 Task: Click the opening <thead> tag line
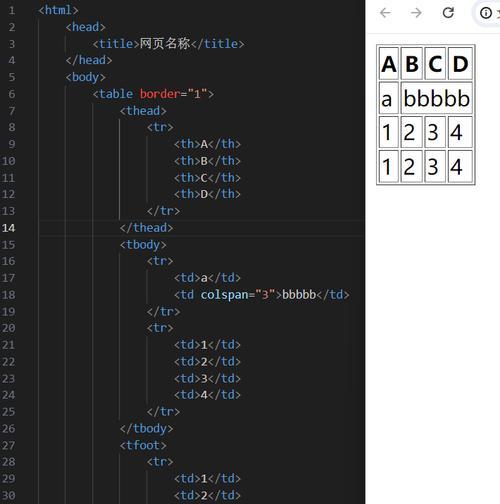point(143,111)
